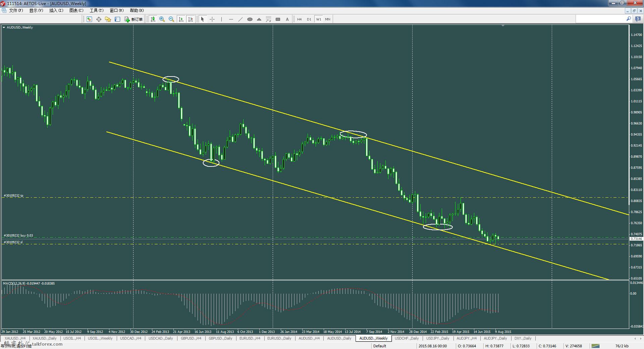Click the search magnifier icon
644x349 pixels.
(x=629, y=19)
